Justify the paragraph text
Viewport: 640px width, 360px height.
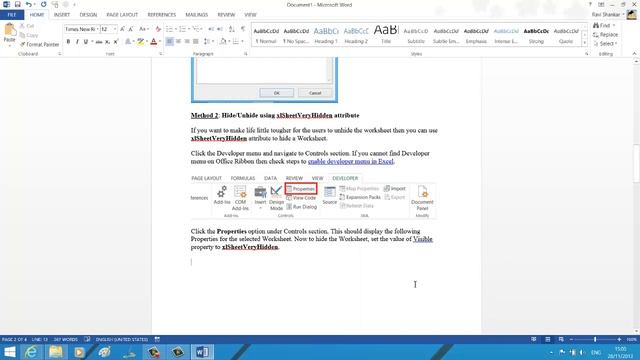pos(196,42)
